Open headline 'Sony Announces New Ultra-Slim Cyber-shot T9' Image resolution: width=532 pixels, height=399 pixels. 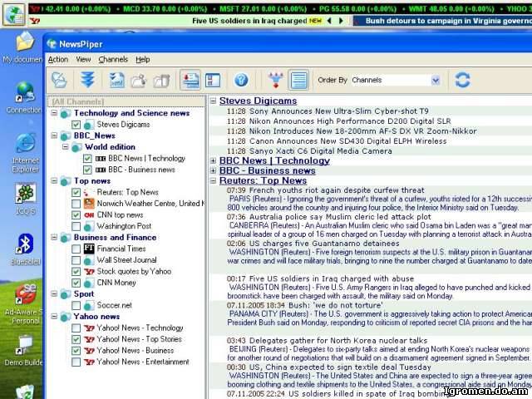tap(338, 111)
